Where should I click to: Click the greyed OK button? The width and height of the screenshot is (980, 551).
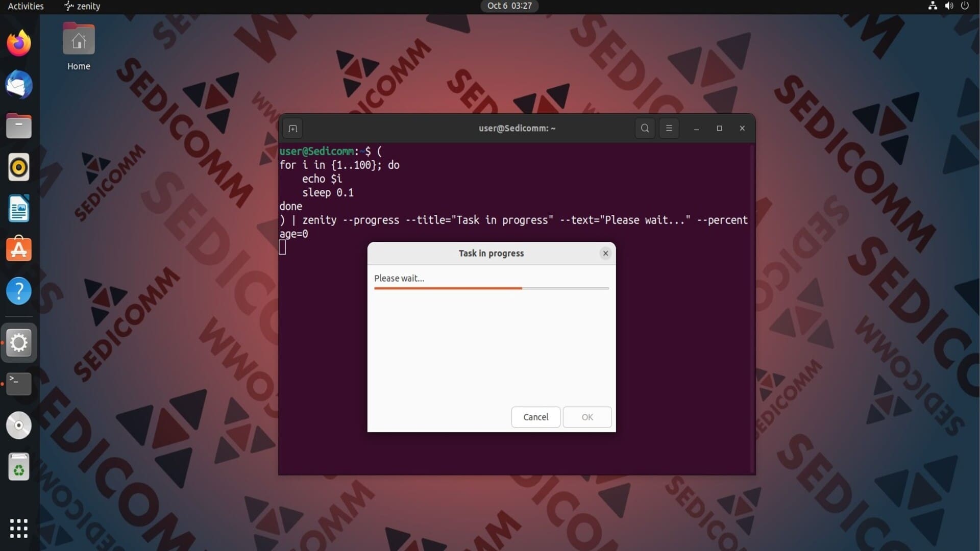point(587,417)
